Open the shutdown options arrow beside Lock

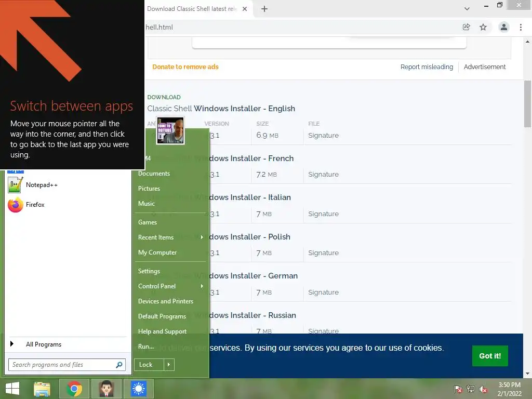169,365
